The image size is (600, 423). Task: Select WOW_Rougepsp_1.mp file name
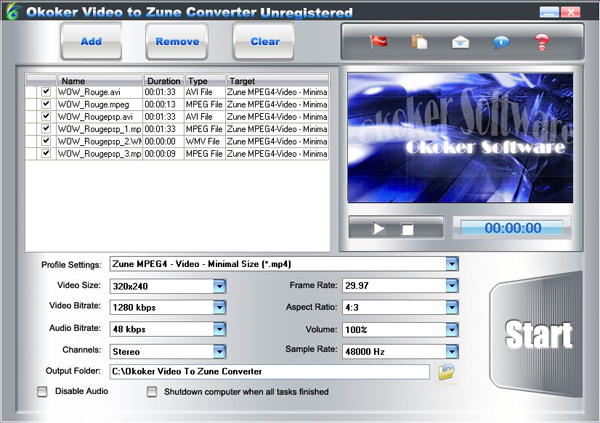(99, 129)
